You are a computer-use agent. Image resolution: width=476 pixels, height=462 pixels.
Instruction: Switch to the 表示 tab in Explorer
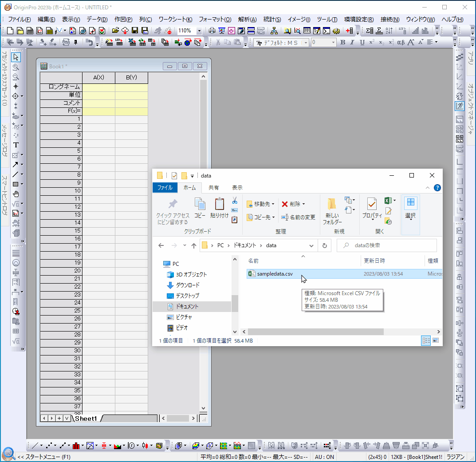237,188
